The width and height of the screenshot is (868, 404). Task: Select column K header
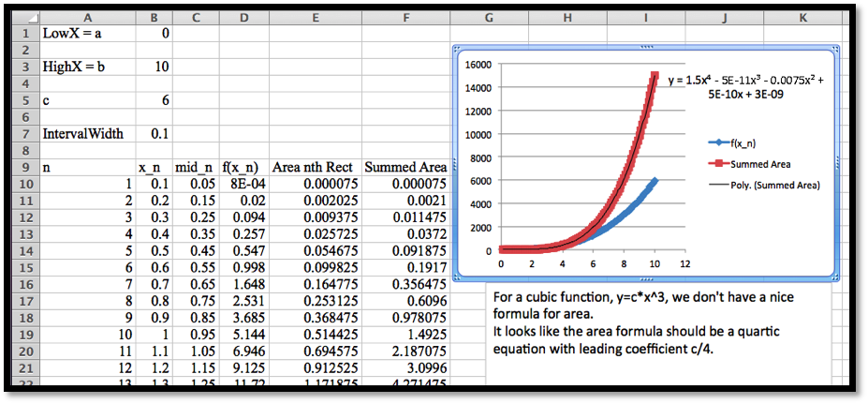[803, 17]
